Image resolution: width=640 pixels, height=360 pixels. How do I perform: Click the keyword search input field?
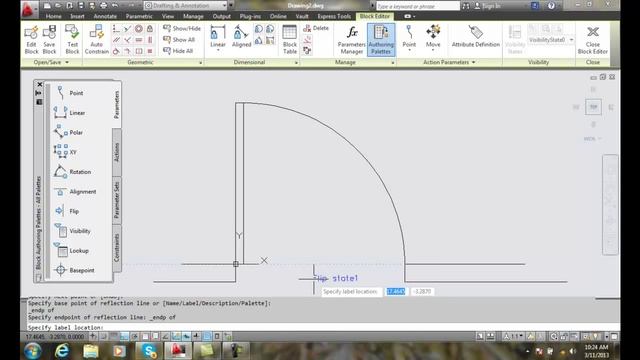tap(418, 6)
